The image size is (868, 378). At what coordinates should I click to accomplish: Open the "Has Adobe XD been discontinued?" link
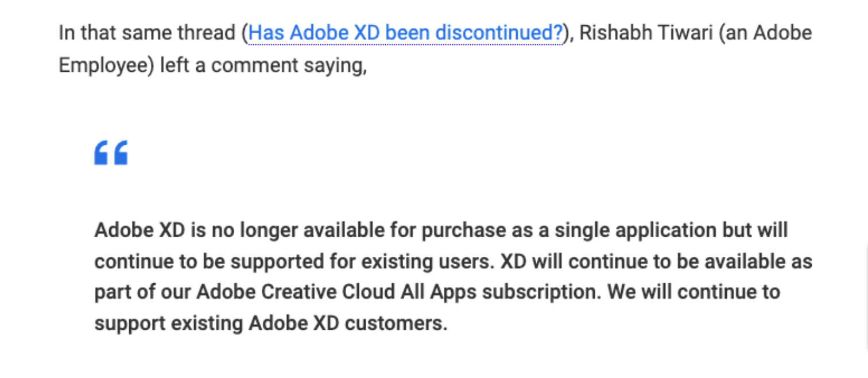[405, 33]
